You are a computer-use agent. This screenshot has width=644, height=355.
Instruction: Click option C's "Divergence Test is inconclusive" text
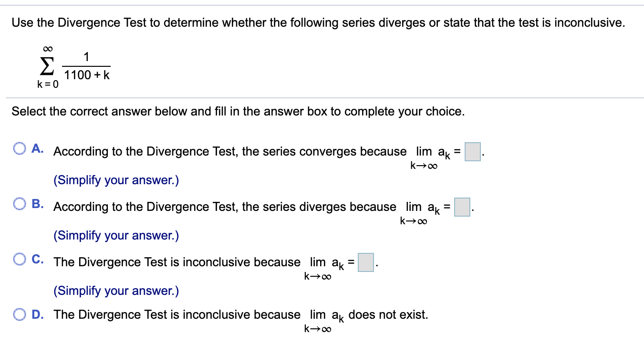click(x=177, y=262)
